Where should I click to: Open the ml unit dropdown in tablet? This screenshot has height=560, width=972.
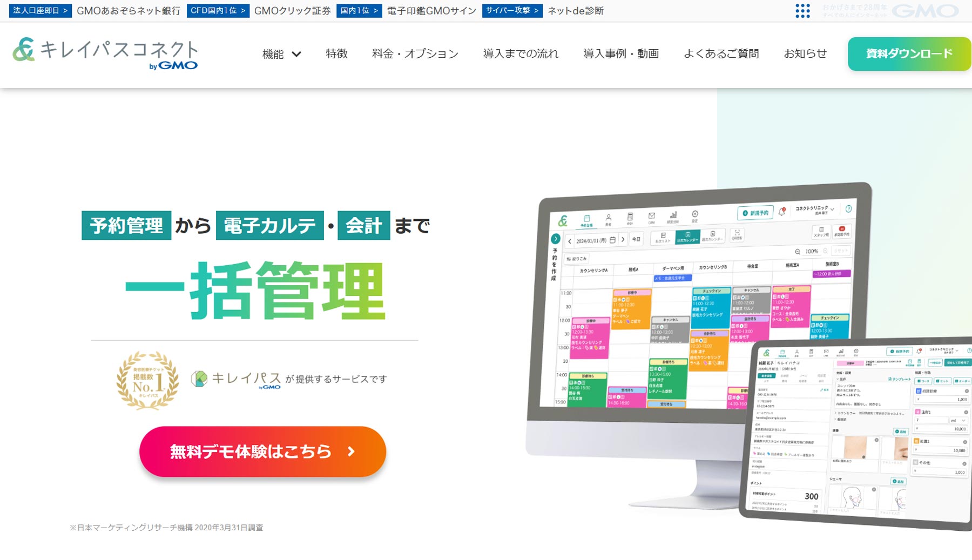959,421
